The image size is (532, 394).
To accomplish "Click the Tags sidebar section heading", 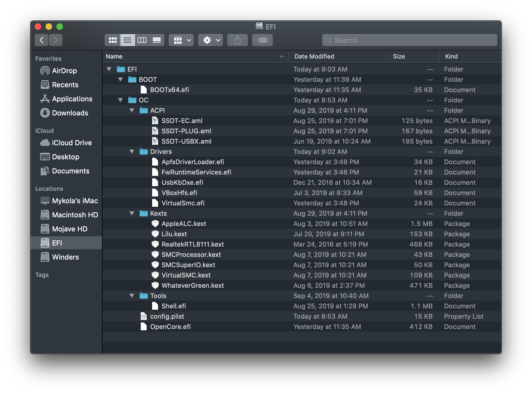I will pos(42,275).
